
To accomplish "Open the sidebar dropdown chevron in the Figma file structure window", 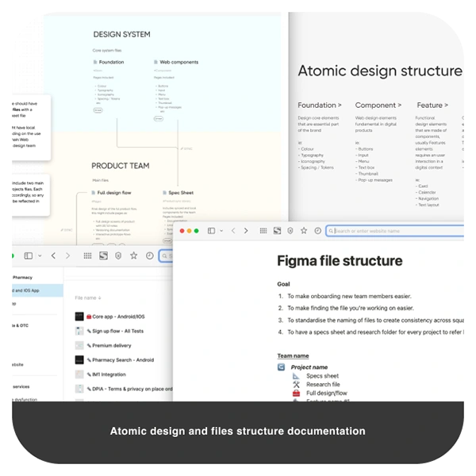I will (221, 231).
